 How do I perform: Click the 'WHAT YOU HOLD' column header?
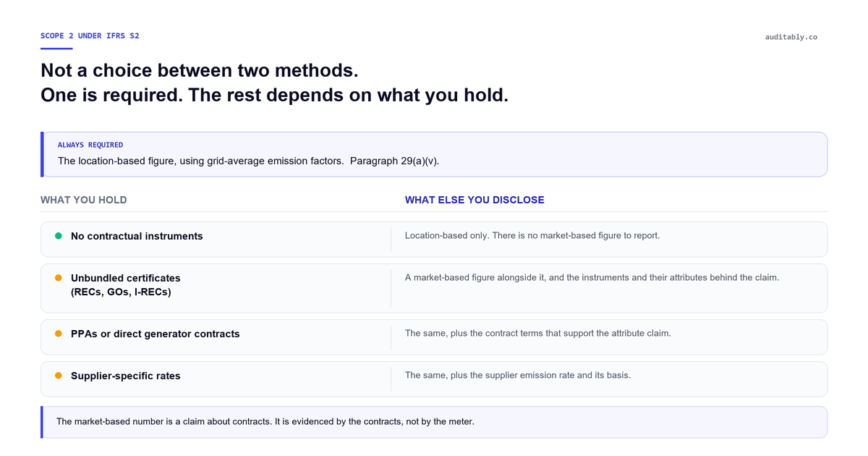click(x=84, y=200)
